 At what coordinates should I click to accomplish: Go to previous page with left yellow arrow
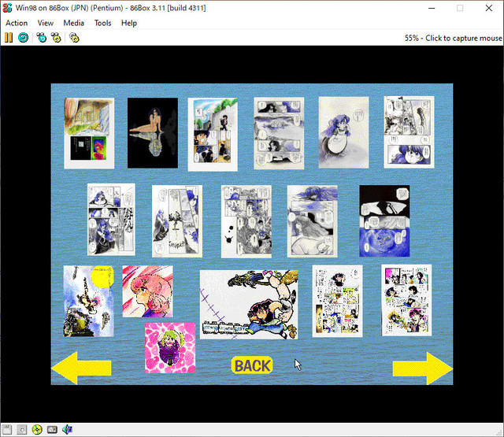[x=81, y=368]
